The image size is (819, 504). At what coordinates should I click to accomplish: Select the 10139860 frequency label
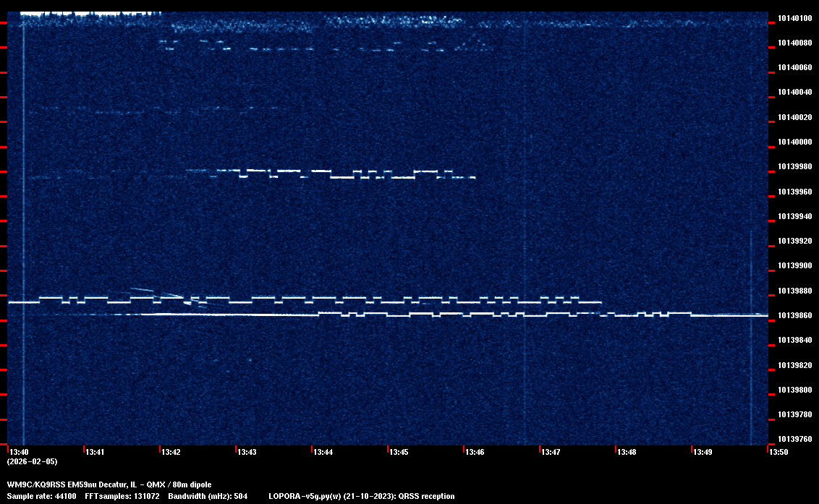tap(794, 315)
